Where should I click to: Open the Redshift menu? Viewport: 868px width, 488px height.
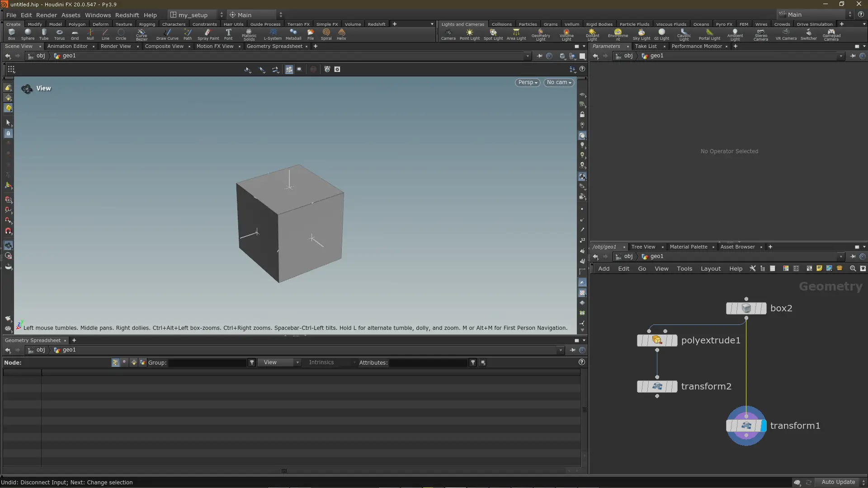[x=127, y=15]
